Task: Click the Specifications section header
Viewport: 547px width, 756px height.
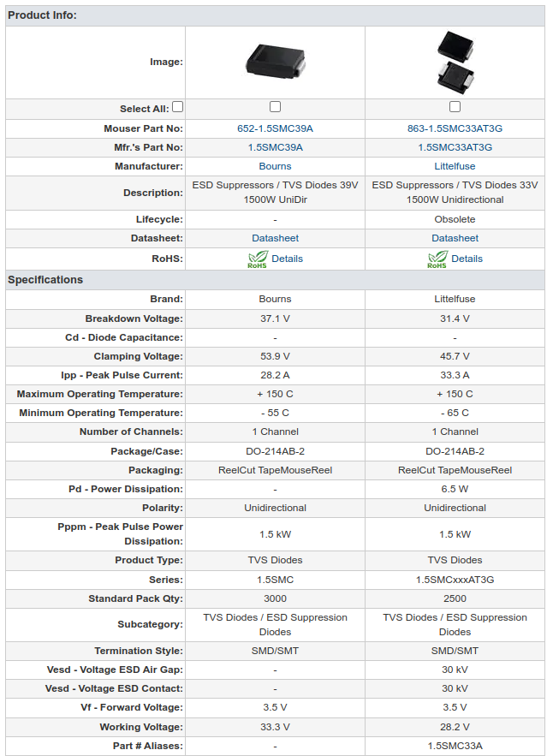Action: coord(45,280)
